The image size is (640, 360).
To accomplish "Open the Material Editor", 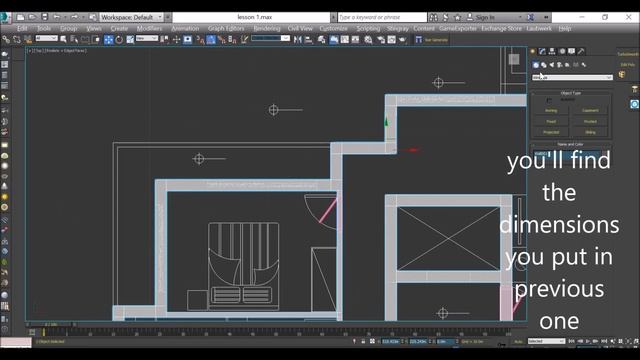I will tap(368, 39).
